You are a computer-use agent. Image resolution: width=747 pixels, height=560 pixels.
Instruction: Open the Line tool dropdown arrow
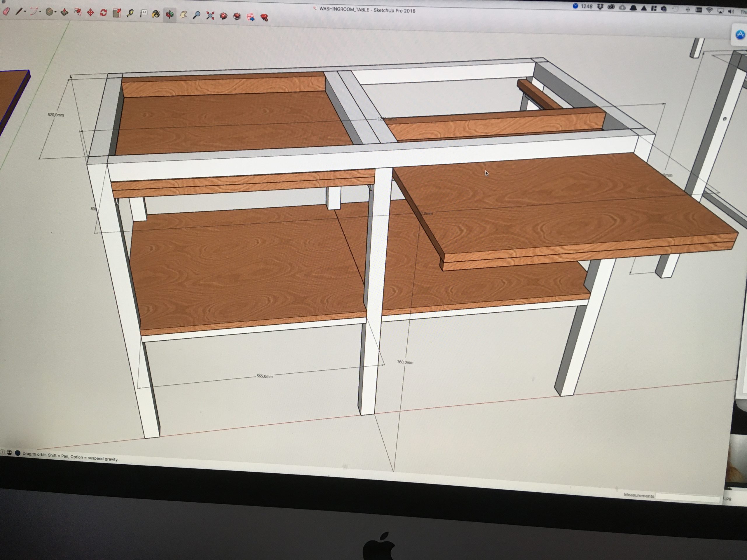(25, 12)
